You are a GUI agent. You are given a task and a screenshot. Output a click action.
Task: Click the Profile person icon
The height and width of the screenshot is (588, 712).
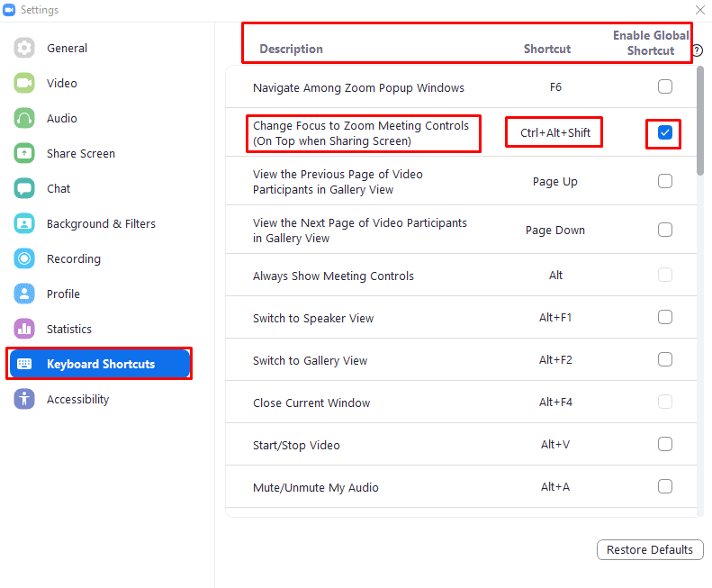tap(24, 294)
